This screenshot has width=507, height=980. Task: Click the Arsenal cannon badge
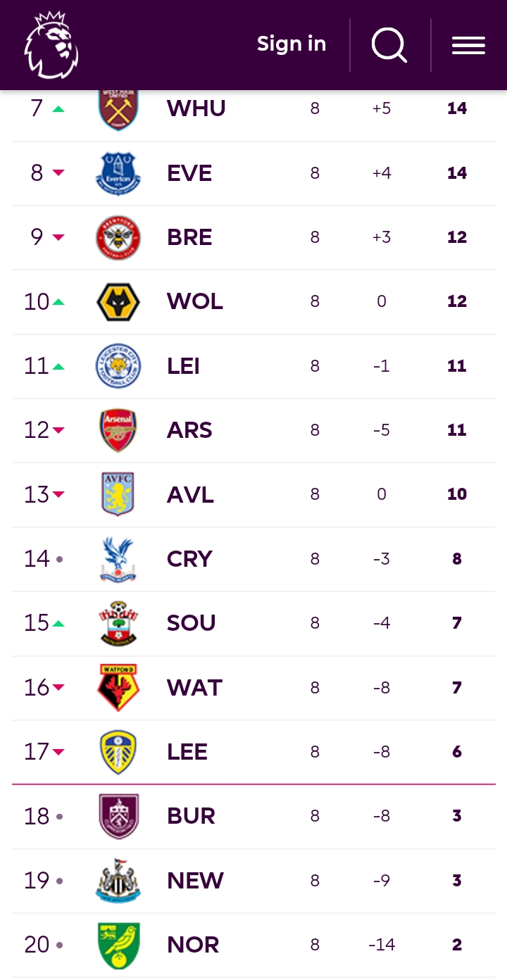coord(118,430)
